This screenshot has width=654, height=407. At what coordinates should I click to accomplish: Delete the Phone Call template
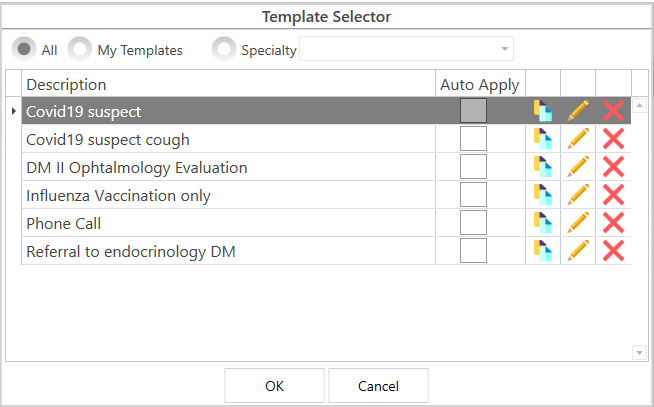click(x=613, y=223)
